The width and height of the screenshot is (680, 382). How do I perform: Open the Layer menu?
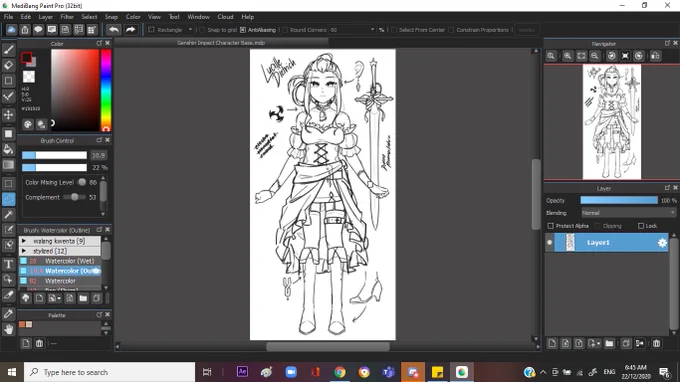point(46,17)
